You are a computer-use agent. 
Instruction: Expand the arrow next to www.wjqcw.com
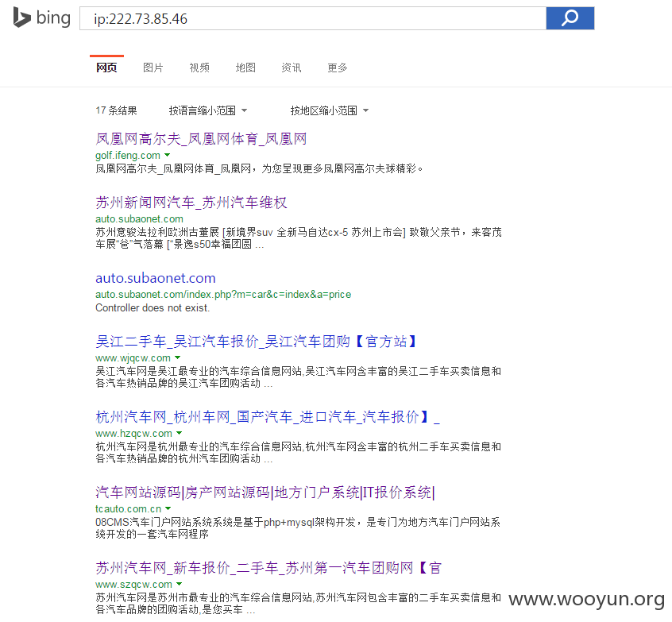(x=178, y=357)
